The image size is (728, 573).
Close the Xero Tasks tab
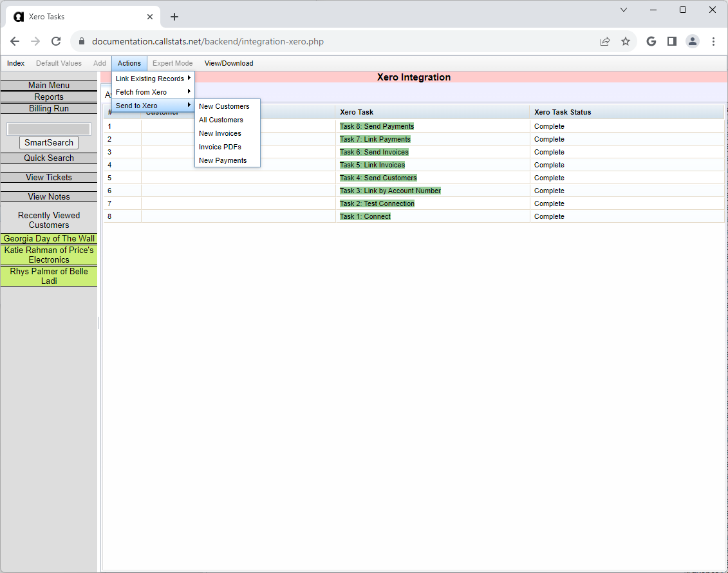150,17
